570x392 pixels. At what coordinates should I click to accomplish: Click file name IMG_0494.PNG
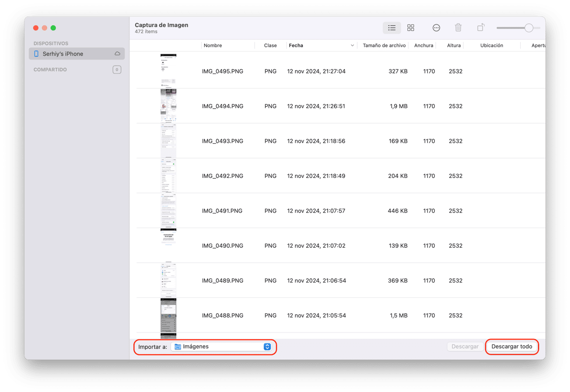pyautogui.click(x=223, y=106)
